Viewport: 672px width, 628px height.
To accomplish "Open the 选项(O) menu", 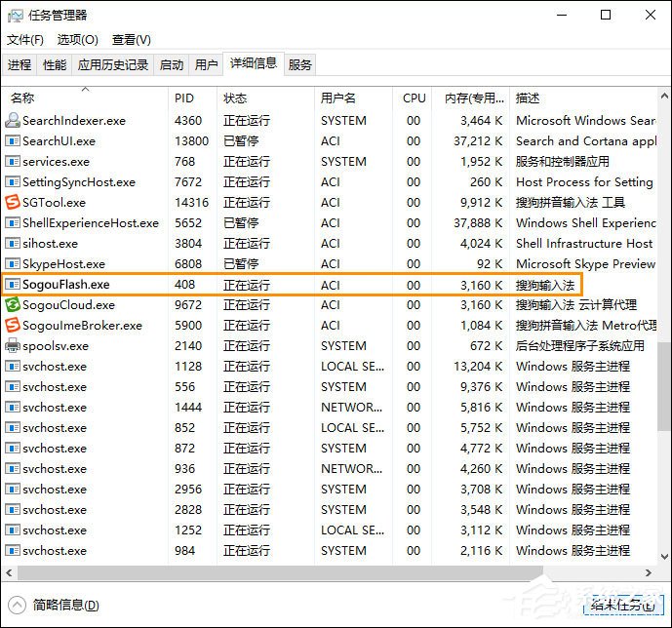I will pos(78,40).
